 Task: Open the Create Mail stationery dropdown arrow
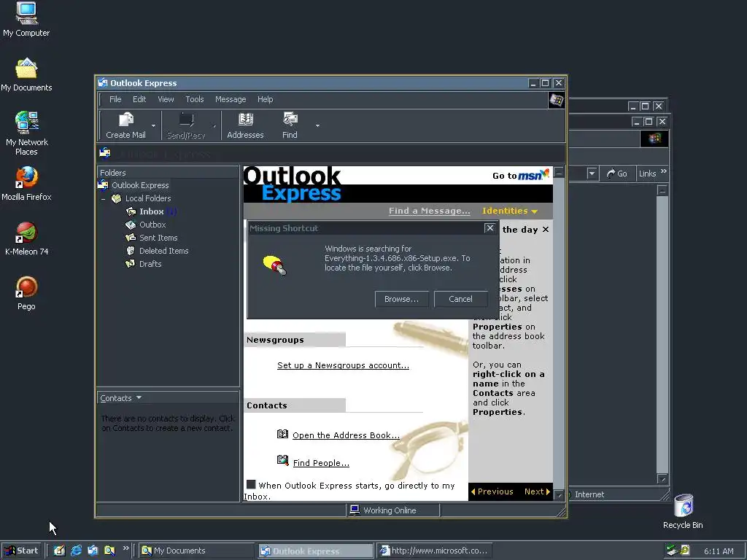click(x=153, y=125)
